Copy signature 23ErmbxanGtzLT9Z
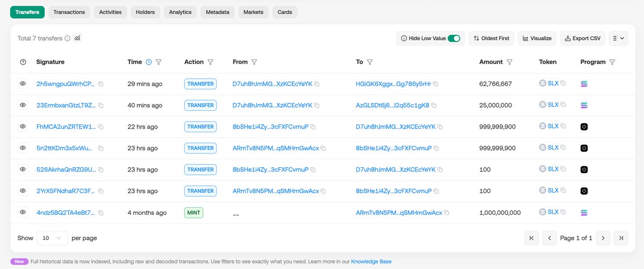 [x=101, y=106]
